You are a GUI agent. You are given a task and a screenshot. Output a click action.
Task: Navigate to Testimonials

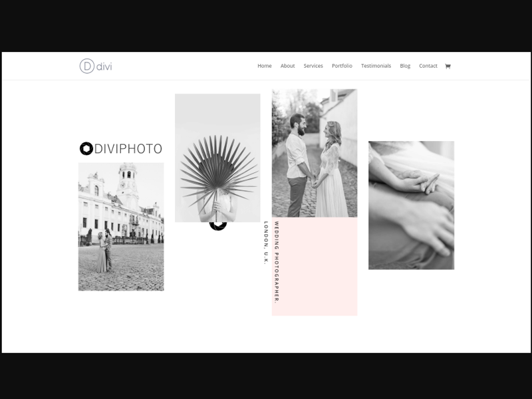click(x=376, y=66)
